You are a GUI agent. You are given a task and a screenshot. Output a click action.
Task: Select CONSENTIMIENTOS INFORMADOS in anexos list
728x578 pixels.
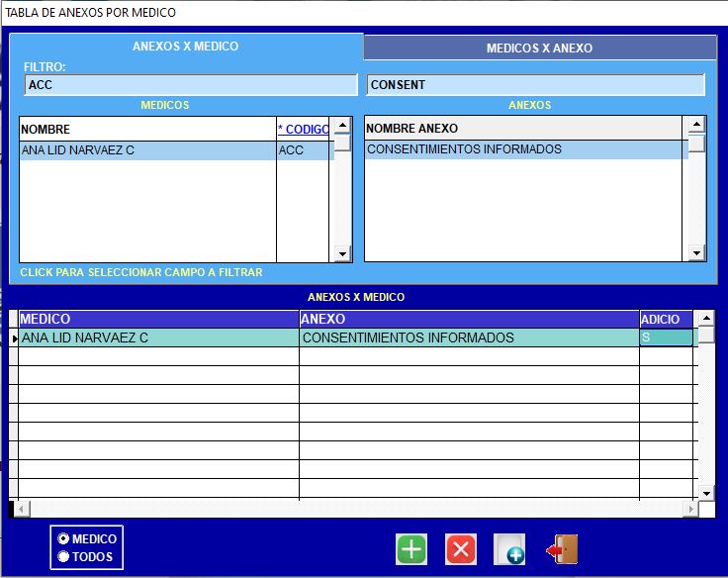click(523, 149)
